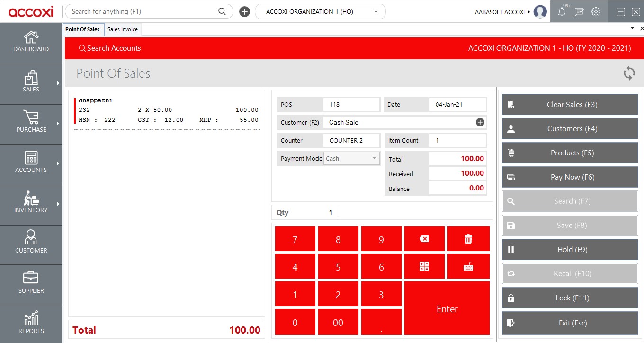Select the chappathi item line

[x=167, y=110]
